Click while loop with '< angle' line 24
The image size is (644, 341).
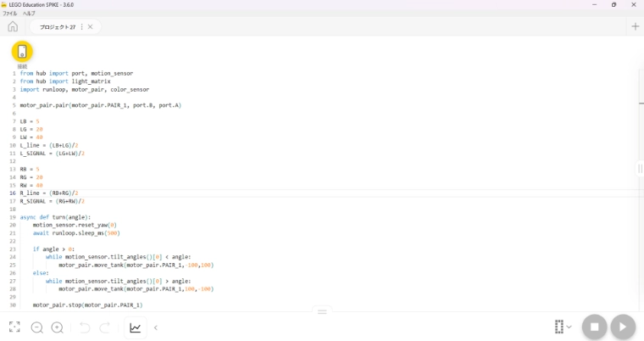click(x=119, y=257)
